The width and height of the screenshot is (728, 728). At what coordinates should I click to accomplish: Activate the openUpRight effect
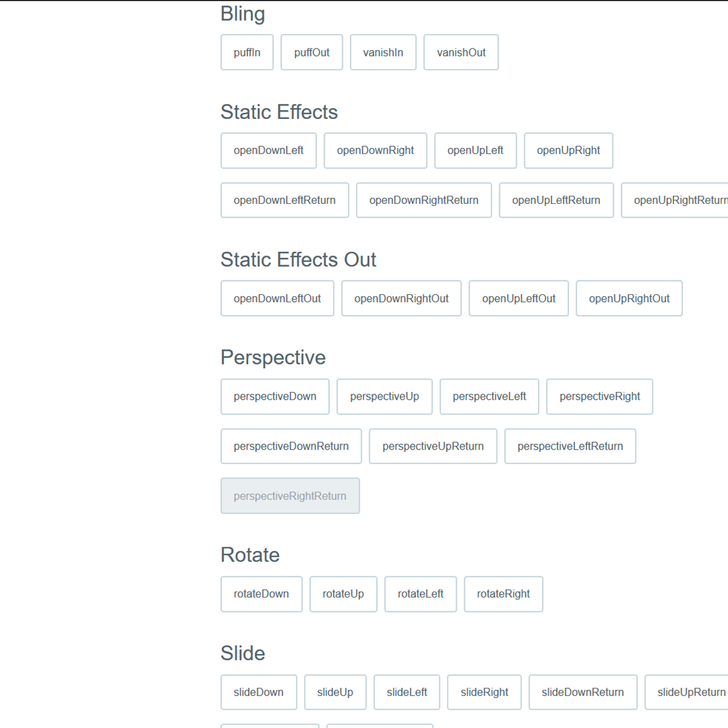(x=568, y=150)
